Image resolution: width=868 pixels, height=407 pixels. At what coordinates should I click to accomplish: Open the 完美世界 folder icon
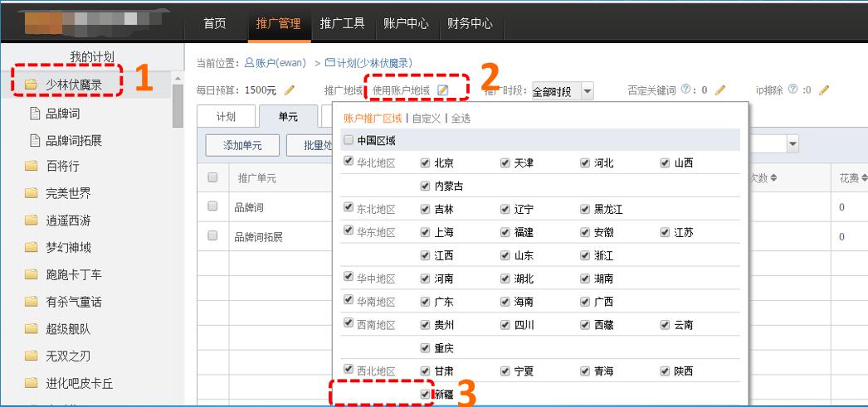point(31,193)
